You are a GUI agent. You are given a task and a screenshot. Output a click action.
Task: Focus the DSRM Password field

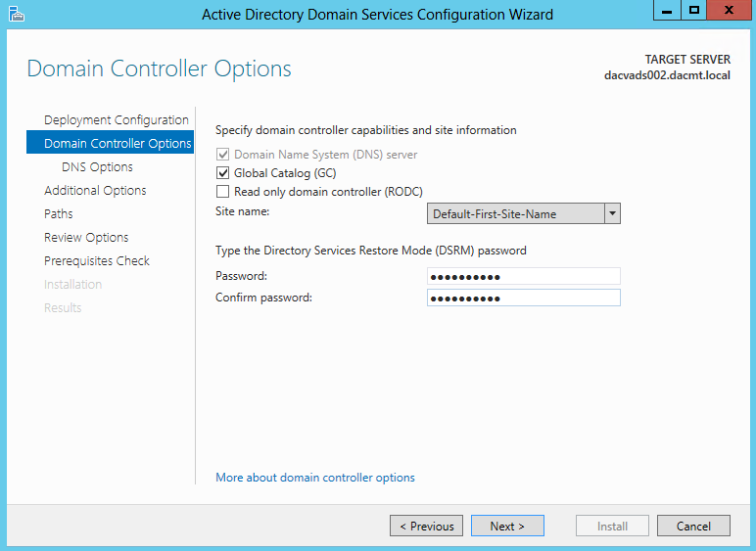[x=524, y=276]
